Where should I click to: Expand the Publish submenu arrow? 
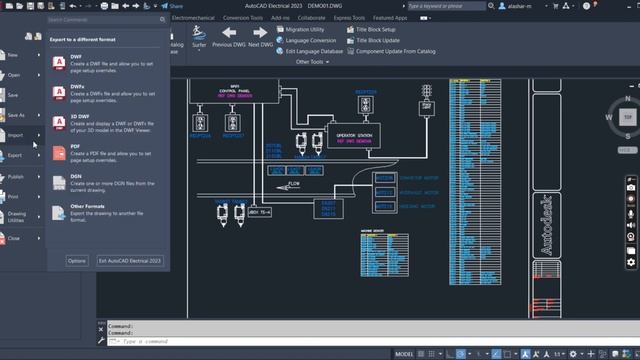(39, 177)
